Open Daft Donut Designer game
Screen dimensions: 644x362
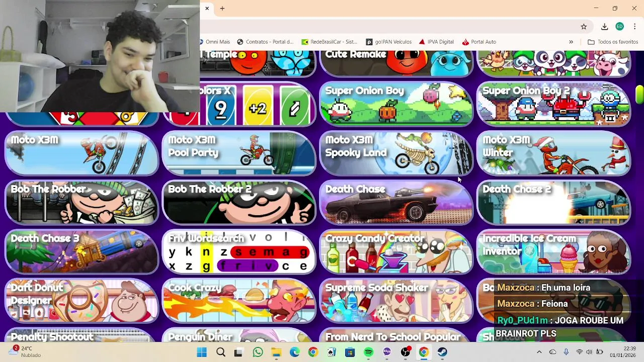[82, 302]
